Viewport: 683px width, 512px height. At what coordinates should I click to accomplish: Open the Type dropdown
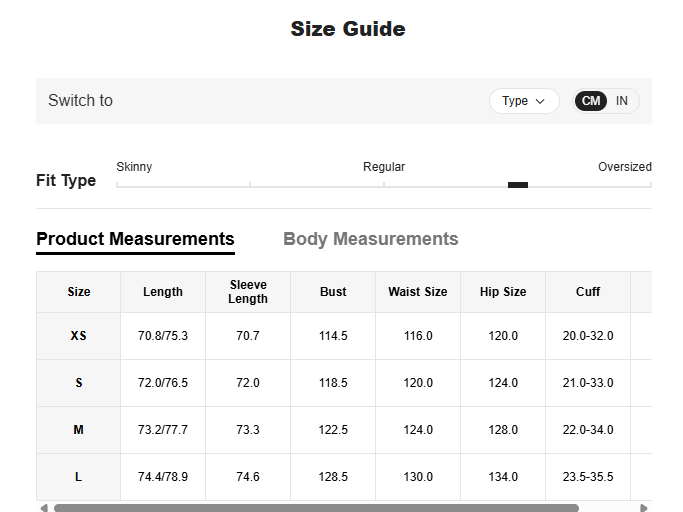tap(523, 101)
